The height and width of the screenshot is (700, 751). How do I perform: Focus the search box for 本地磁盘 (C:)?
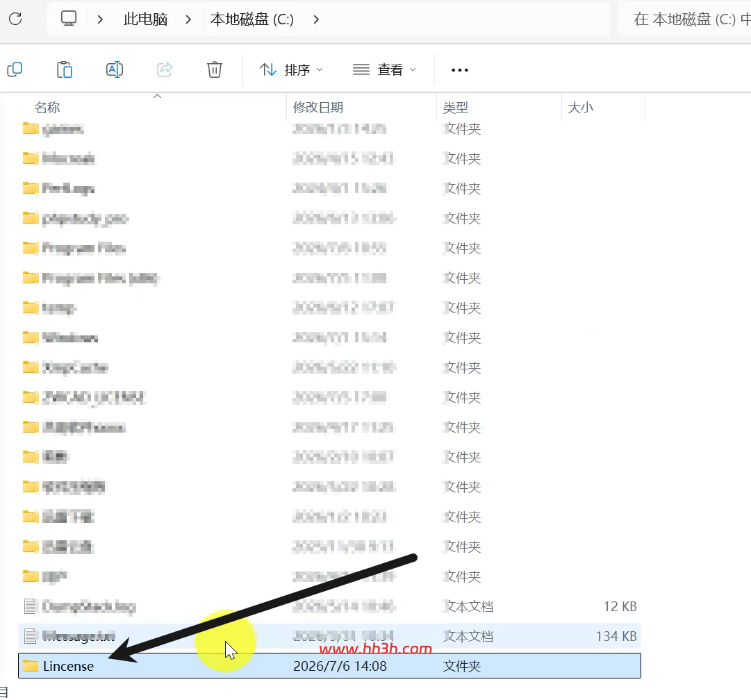point(685,19)
